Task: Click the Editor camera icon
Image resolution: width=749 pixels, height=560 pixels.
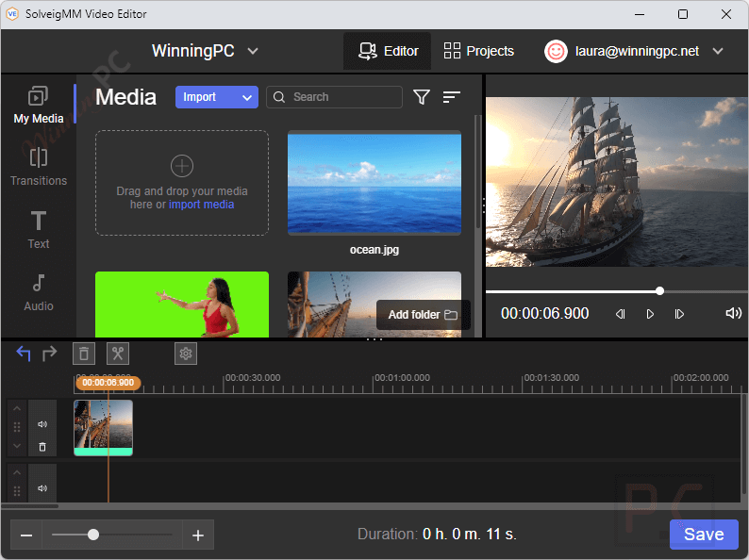Action: 368,51
